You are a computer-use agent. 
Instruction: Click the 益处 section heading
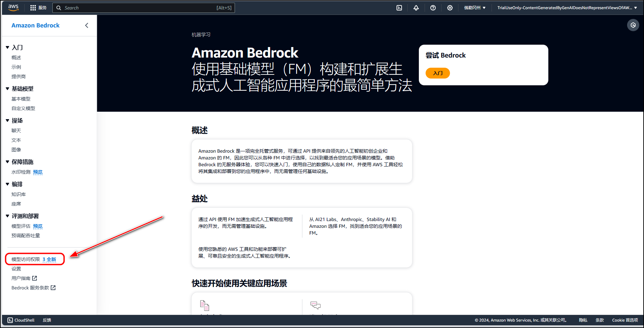pyautogui.click(x=199, y=199)
